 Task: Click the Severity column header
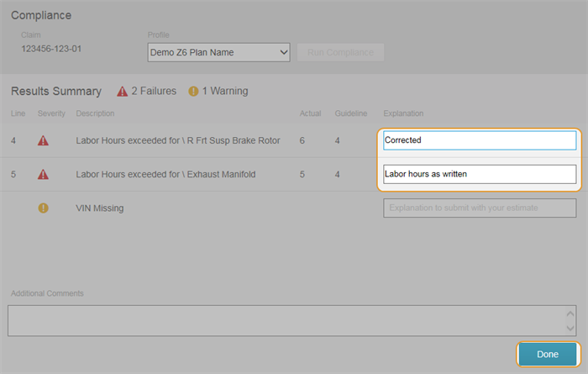(x=49, y=113)
